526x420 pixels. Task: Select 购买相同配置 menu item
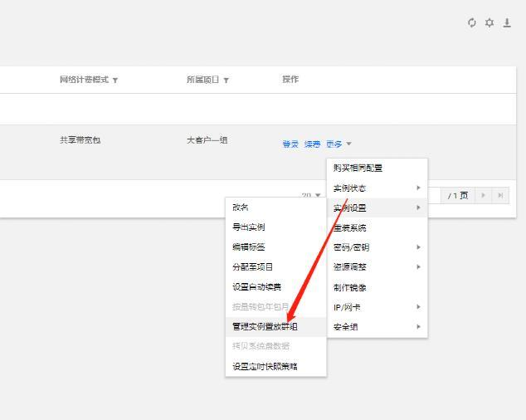click(377, 168)
